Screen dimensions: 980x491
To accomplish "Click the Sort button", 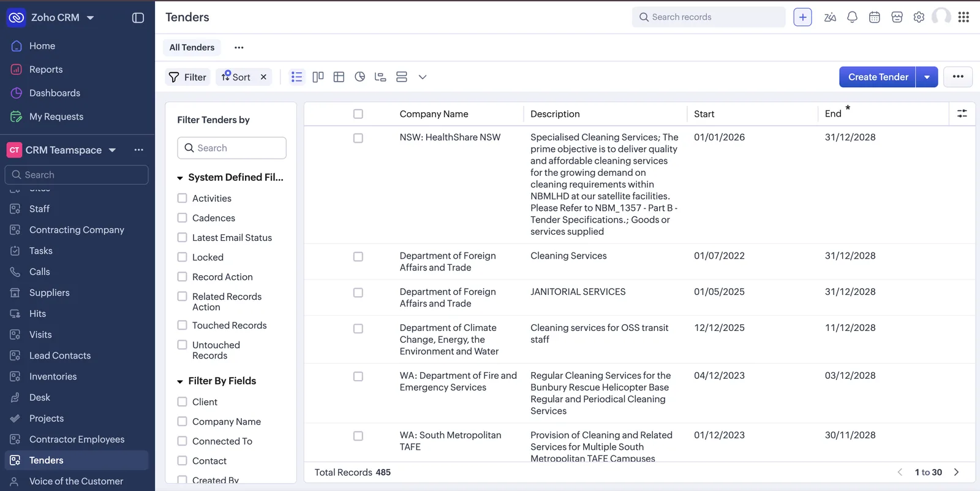I will pos(236,77).
